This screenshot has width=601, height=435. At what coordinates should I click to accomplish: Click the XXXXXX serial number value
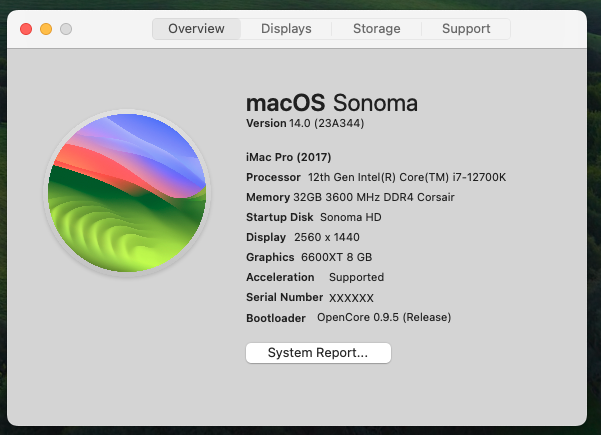click(351, 298)
